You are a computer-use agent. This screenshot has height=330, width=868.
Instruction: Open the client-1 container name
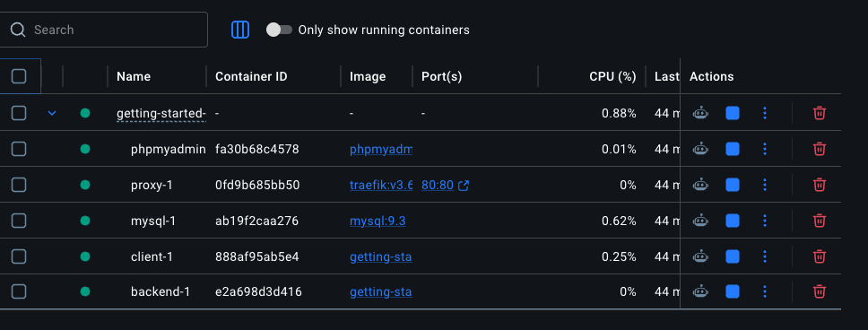(152, 256)
